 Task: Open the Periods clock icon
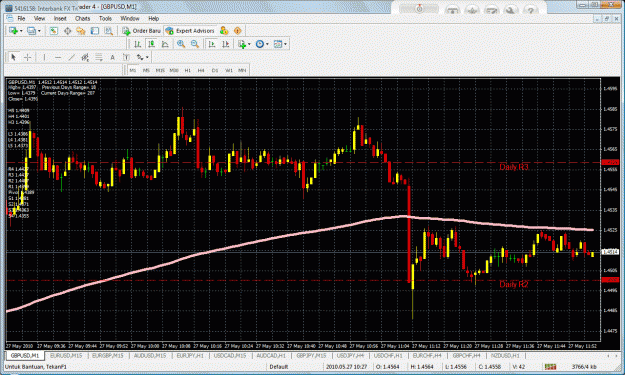[259, 44]
